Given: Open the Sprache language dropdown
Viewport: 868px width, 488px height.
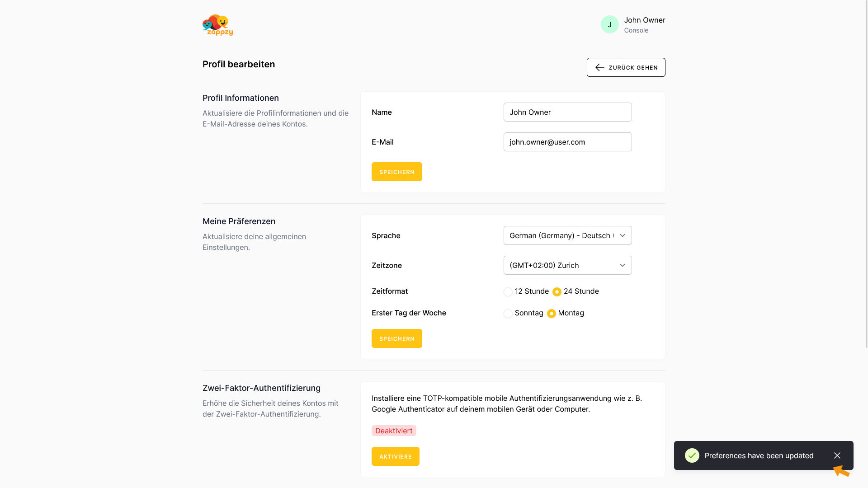Looking at the screenshot, I should (x=567, y=235).
